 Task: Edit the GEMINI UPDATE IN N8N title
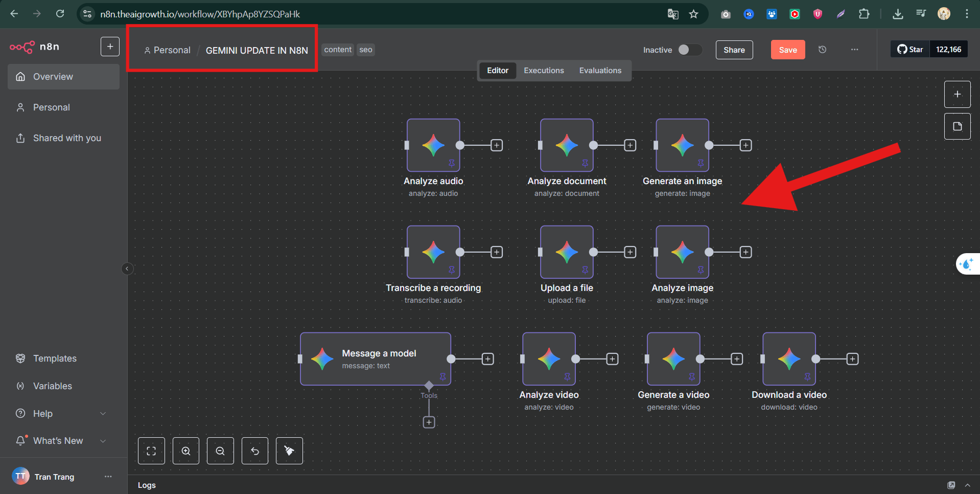point(257,50)
